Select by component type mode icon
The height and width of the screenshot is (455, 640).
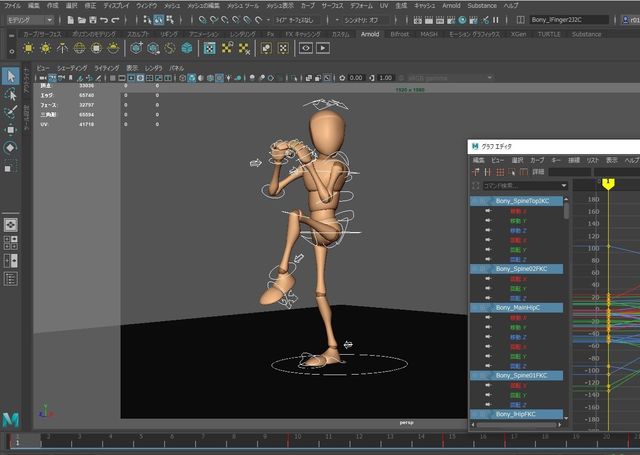[x=170, y=20]
